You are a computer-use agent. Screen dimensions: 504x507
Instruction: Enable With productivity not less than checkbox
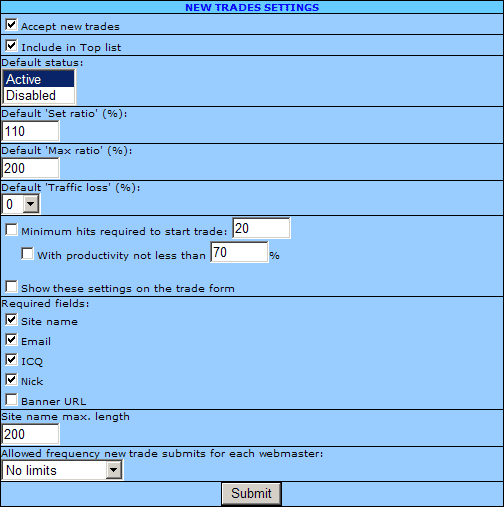27,253
